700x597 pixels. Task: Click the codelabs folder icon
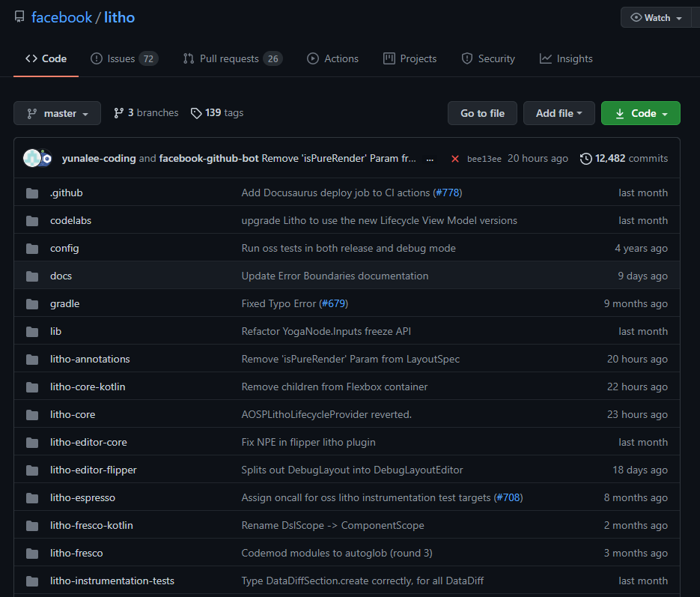point(32,220)
